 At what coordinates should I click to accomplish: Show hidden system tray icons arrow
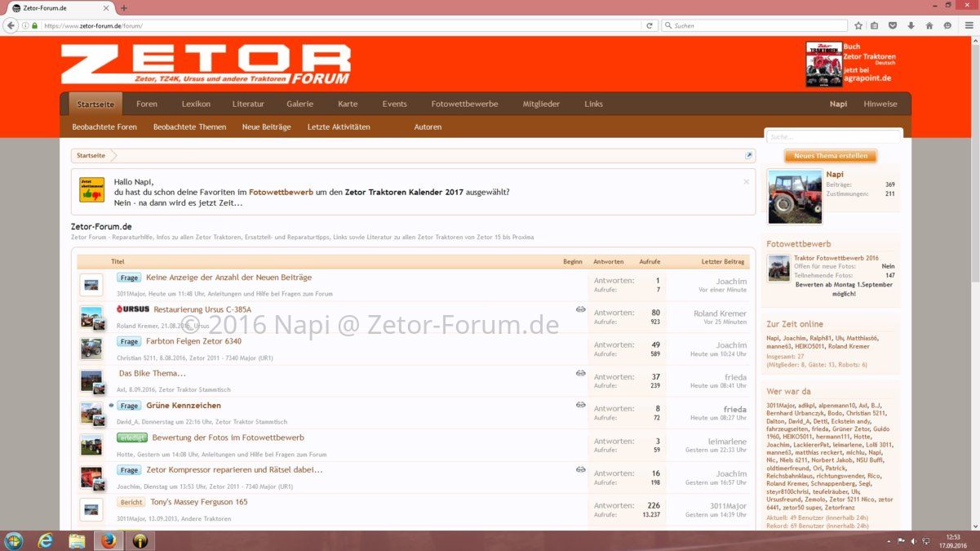889,540
